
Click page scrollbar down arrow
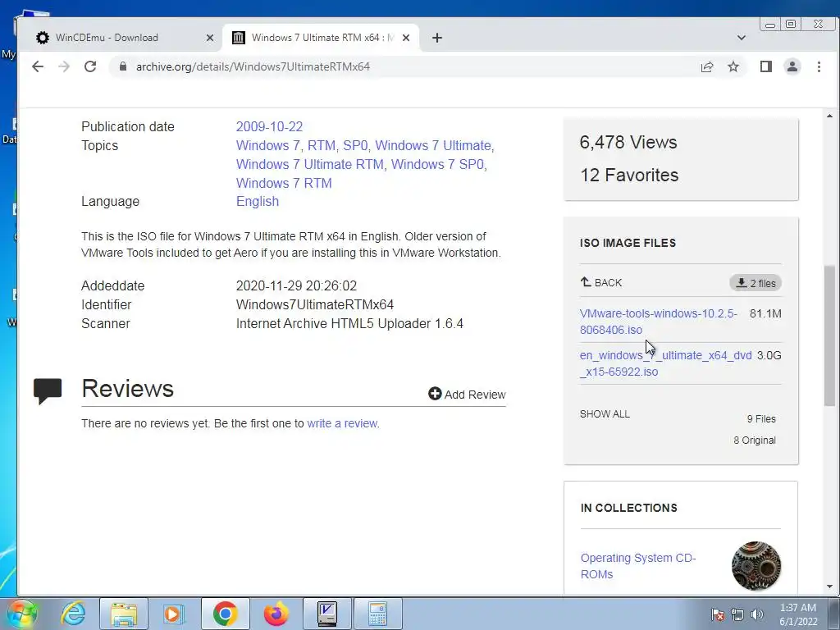(x=829, y=587)
